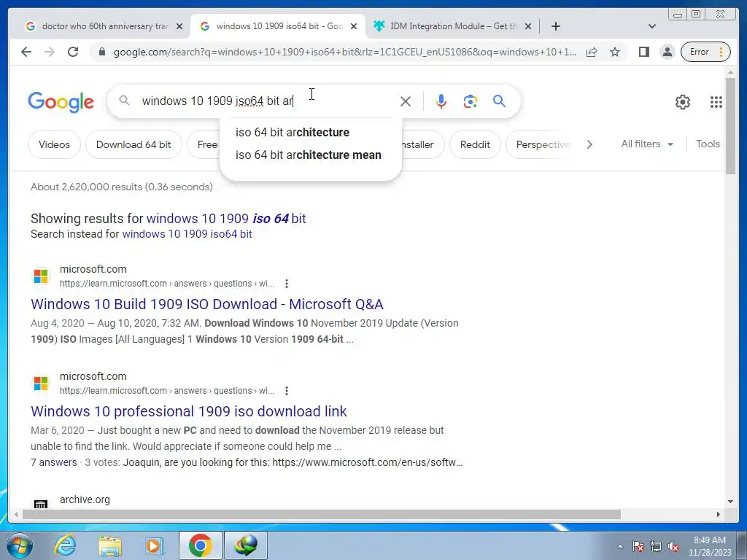The height and width of the screenshot is (560, 747).
Task: Share this page from address bar
Action: [x=592, y=52]
